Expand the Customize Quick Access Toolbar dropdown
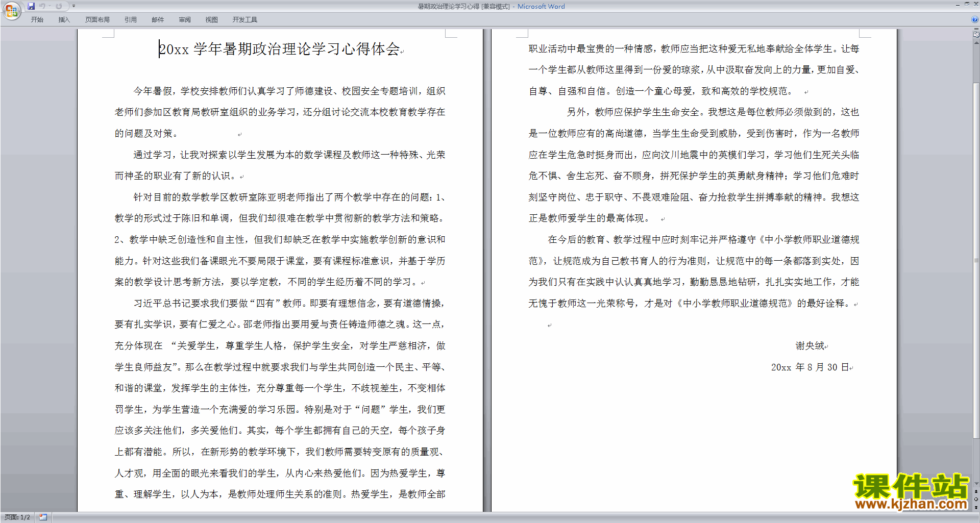The width and height of the screenshot is (980, 523). (x=73, y=6)
